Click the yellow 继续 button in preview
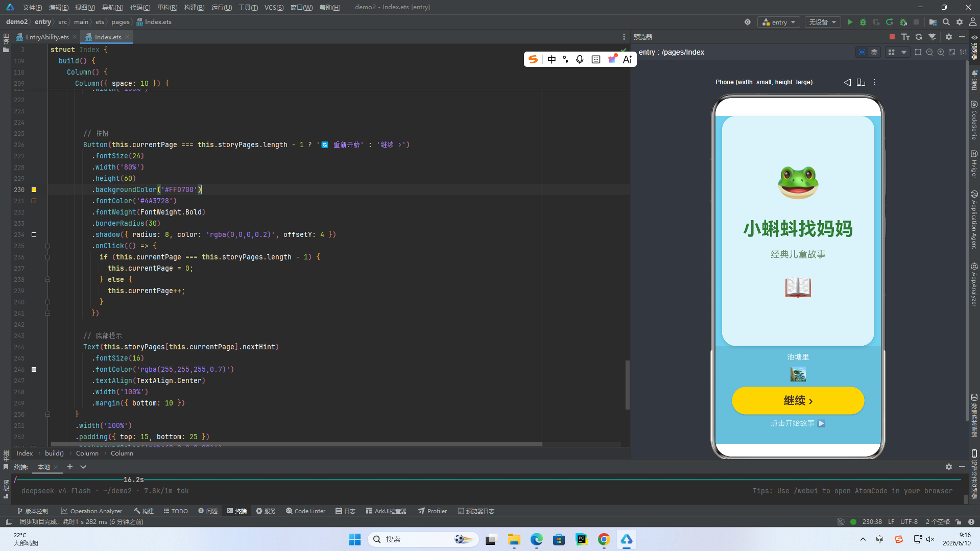This screenshot has height=551, width=980. (798, 400)
